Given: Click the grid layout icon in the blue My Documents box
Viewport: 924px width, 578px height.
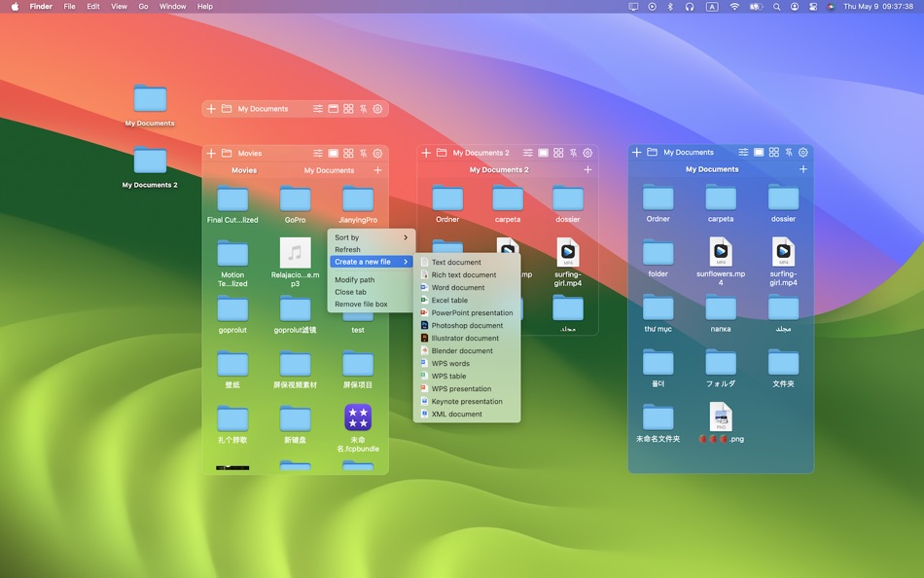Looking at the screenshot, I should 774,152.
